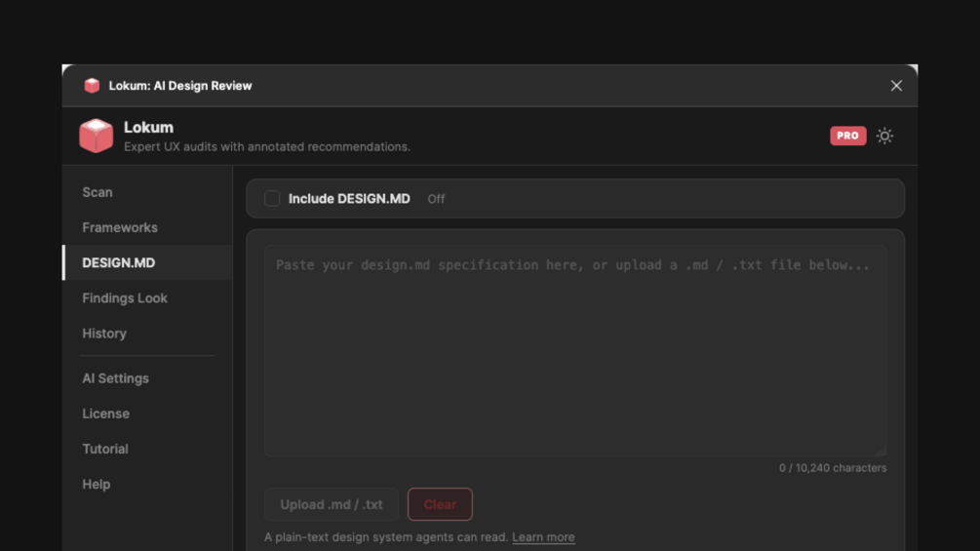
Task: Click the Lokum cube icon in title bar
Action: 92,86
